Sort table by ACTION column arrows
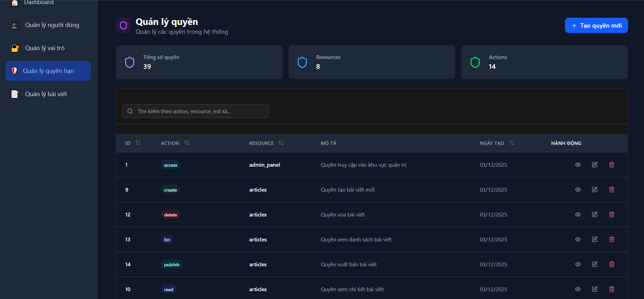Image resolution: width=644 pixels, height=299 pixels. pyautogui.click(x=187, y=143)
